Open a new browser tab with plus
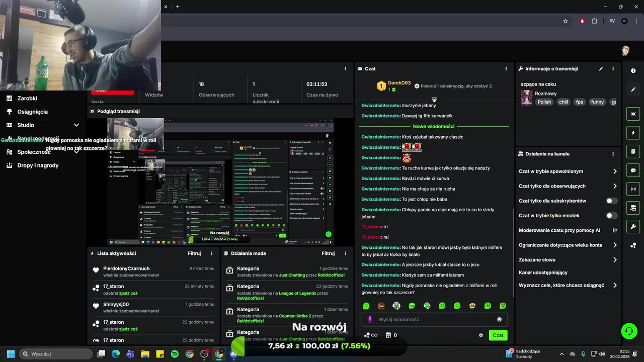The width and height of the screenshot is (644, 362). point(178,7)
